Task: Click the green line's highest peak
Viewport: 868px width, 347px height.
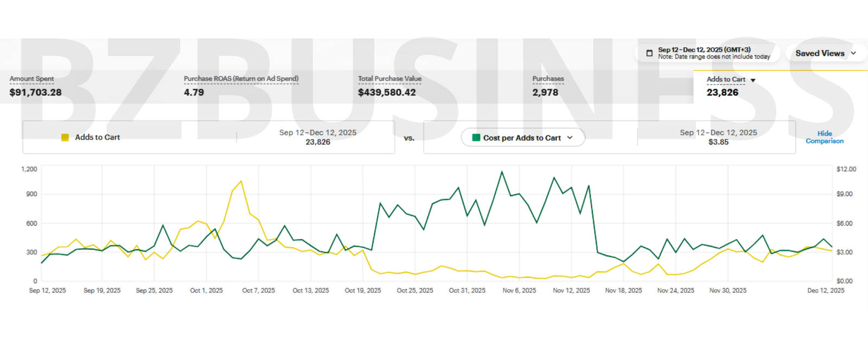Action: (x=502, y=172)
